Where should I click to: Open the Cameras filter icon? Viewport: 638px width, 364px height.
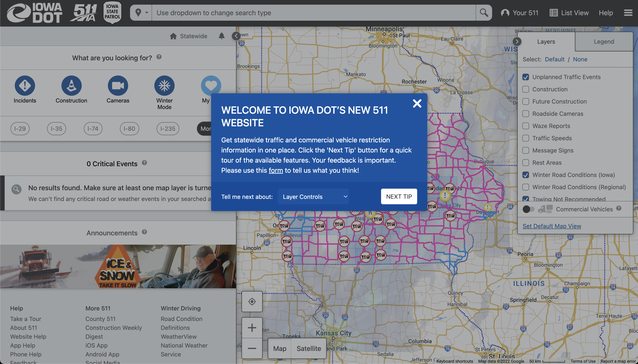pos(118,85)
